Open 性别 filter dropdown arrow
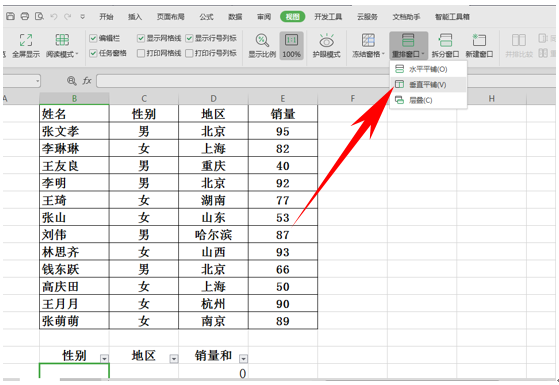Screen dimensions: 559x385 (x=104, y=359)
